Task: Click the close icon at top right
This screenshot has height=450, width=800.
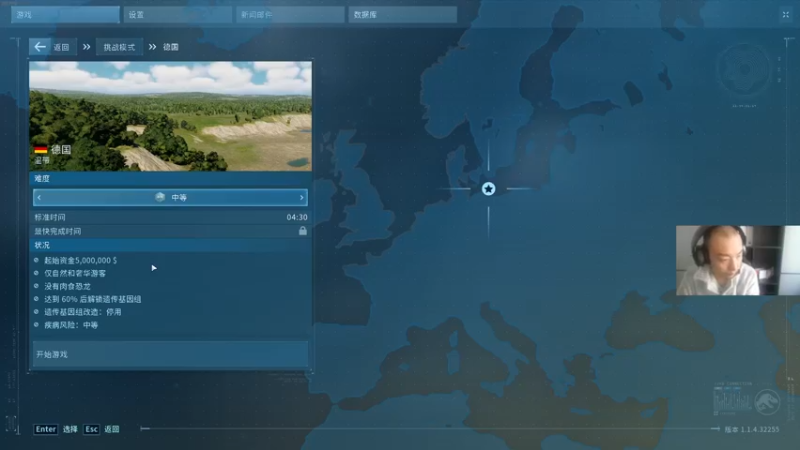Action: pyautogui.click(x=786, y=15)
